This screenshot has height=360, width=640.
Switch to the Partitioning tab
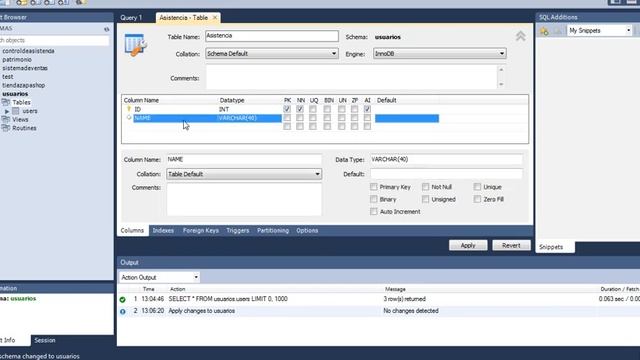(x=273, y=231)
